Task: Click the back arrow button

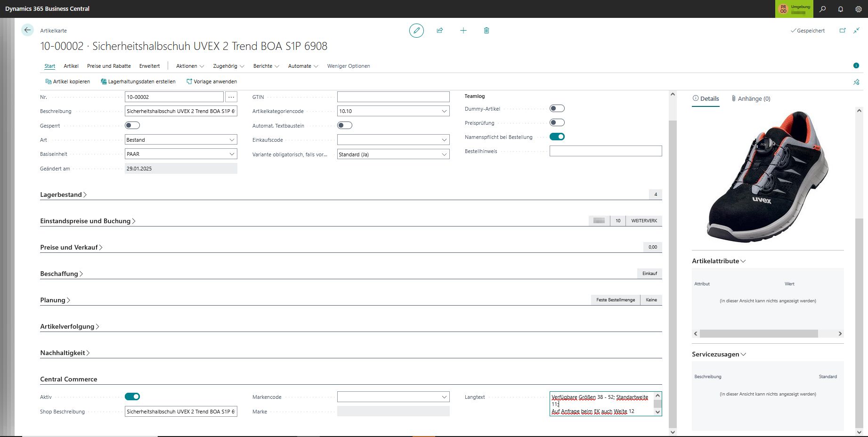Action: pyautogui.click(x=27, y=30)
